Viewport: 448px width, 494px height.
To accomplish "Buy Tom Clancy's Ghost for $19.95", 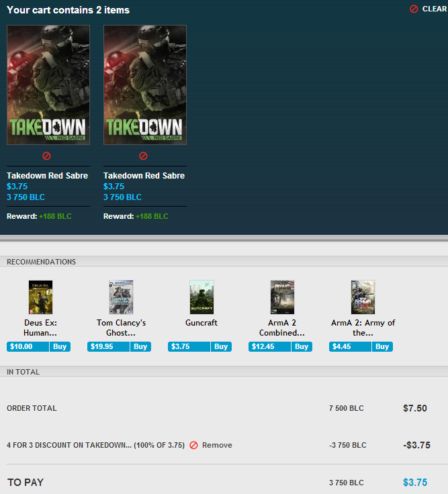I will pyautogui.click(x=140, y=346).
